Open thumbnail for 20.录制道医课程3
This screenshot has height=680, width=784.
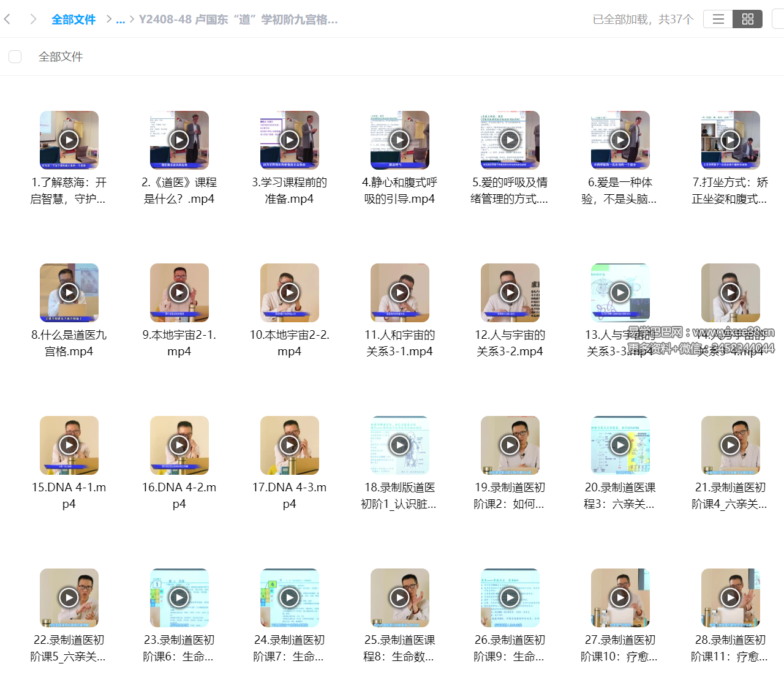(620, 445)
